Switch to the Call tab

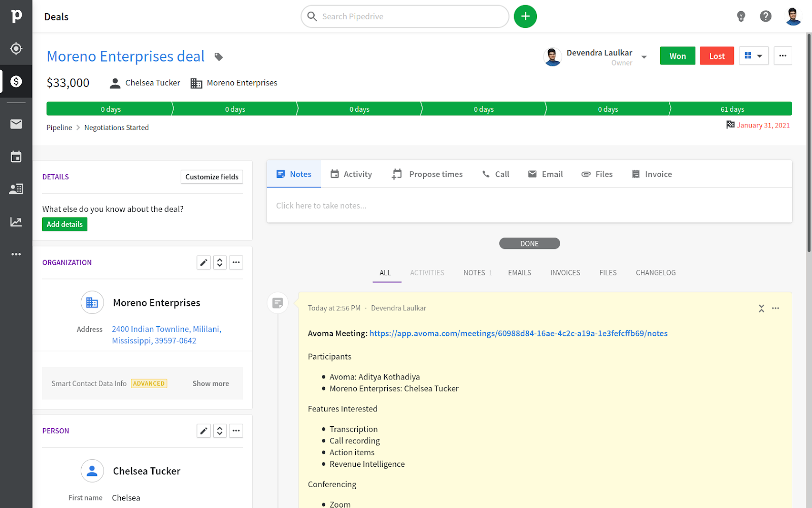coord(495,174)
